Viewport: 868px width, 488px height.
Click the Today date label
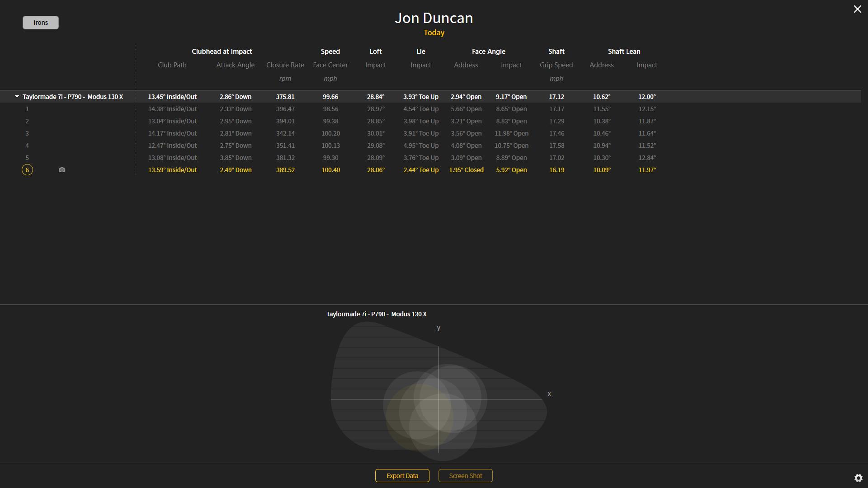click(x=434, y=33)
